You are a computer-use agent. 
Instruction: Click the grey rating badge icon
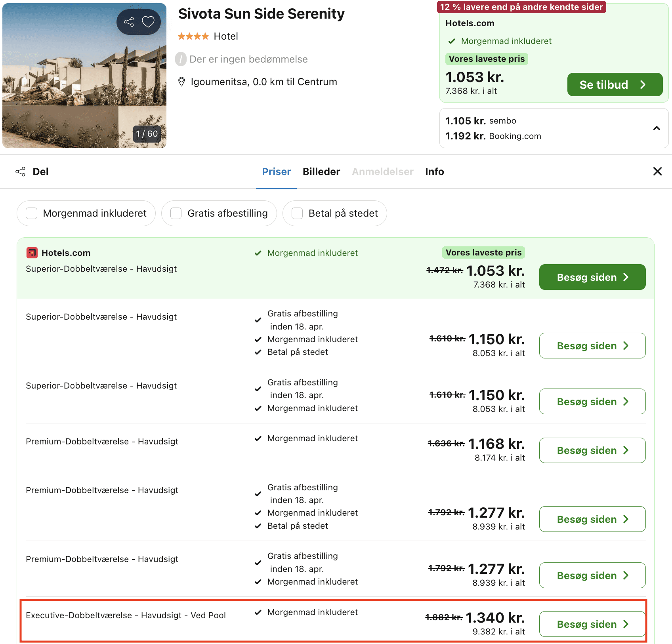pos(181,59)
